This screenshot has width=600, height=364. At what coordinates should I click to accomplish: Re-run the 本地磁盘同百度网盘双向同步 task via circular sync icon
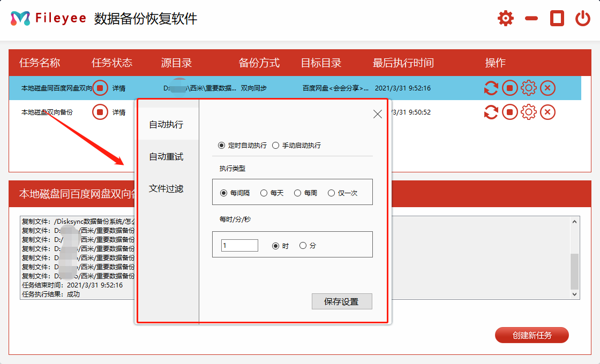click(x=491, y=88)
